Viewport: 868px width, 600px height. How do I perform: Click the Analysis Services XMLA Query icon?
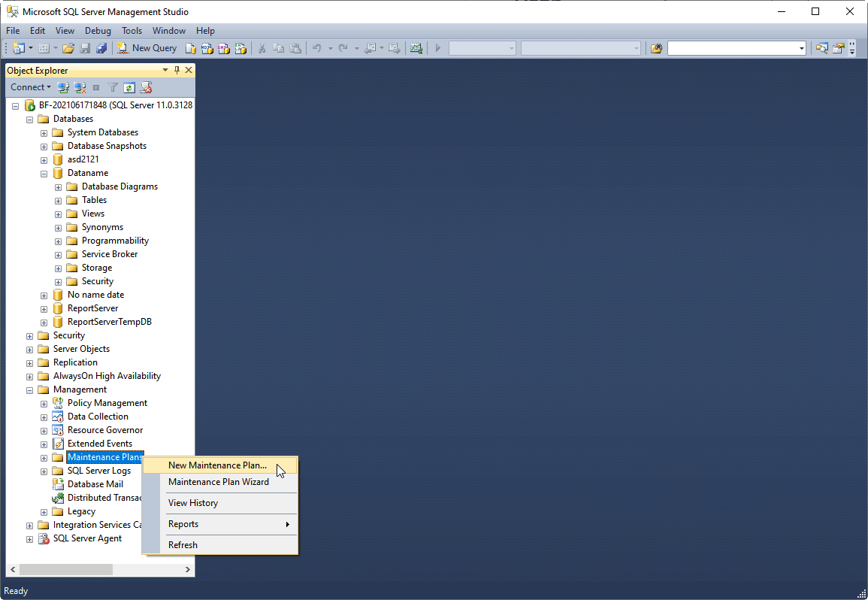point(240,48)
